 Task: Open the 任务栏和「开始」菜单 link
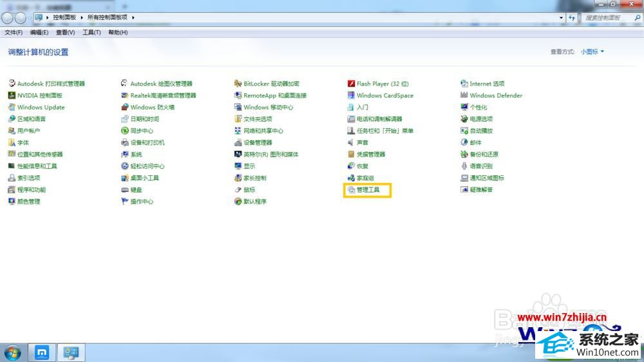(385, 131)
